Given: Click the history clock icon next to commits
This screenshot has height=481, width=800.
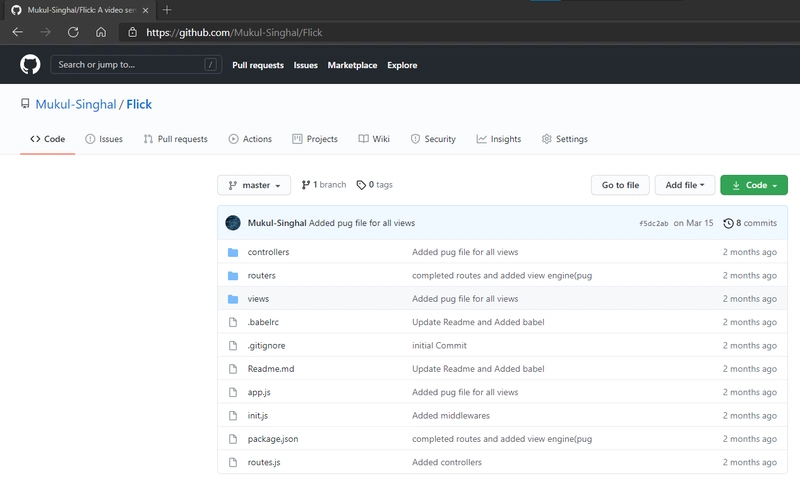Looking at the screenshot, I should point(728,223).
